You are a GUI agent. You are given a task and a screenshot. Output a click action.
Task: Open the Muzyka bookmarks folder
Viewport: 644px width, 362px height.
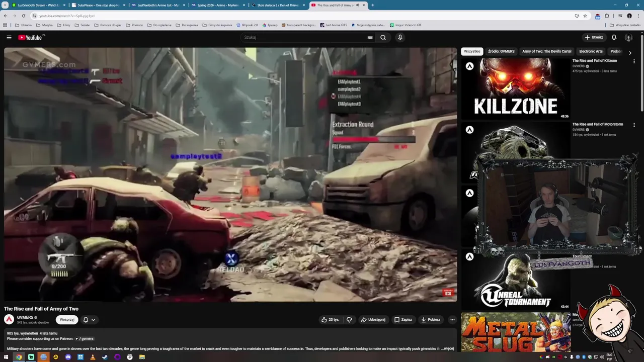(x=44, y=25)
